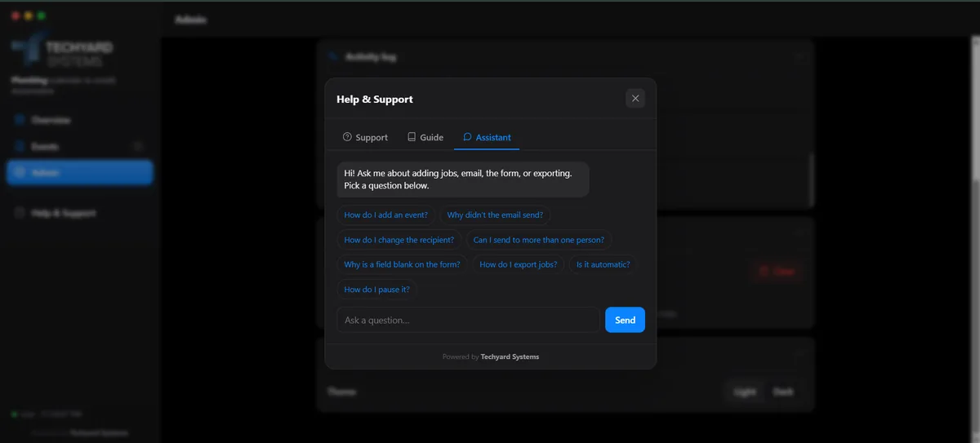Choose "Why didn't the email send?" question
Viewport: 980px width, 443px height.
[495, 215]
